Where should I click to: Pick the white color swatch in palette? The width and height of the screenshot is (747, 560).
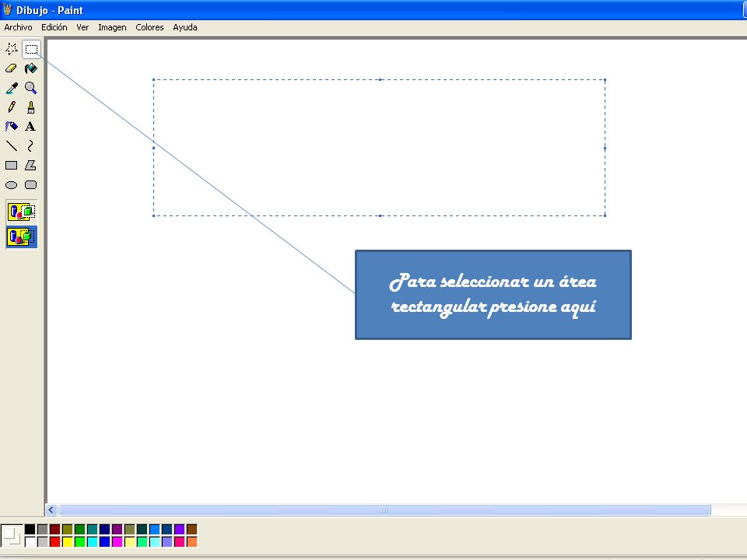click(30, 541)
